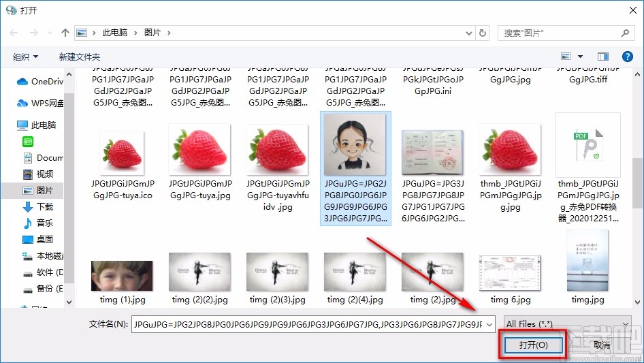Toggle the preview pane

tap(603, 57)
